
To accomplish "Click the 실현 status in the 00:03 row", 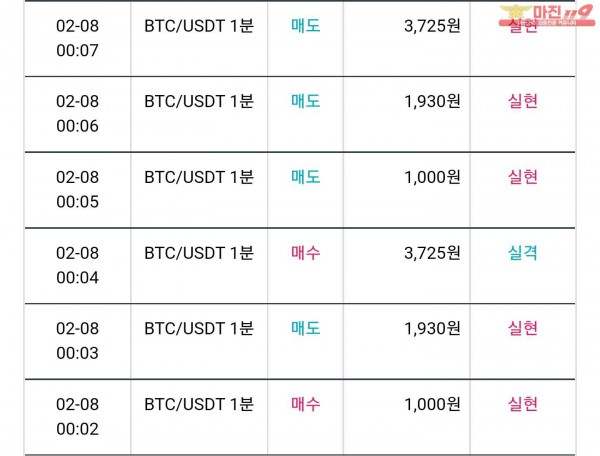I will click(523, 328).
